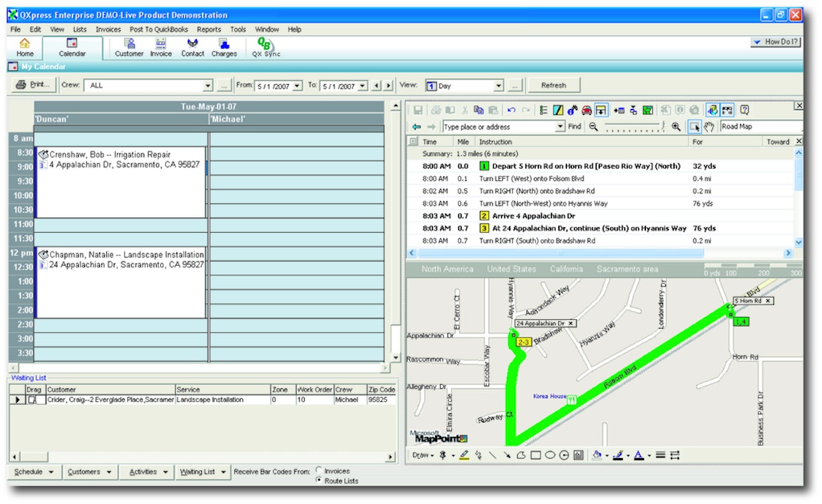822x504 pixels.
Task: Toggle the map selection pointer tool
Action: click(695, 127)
